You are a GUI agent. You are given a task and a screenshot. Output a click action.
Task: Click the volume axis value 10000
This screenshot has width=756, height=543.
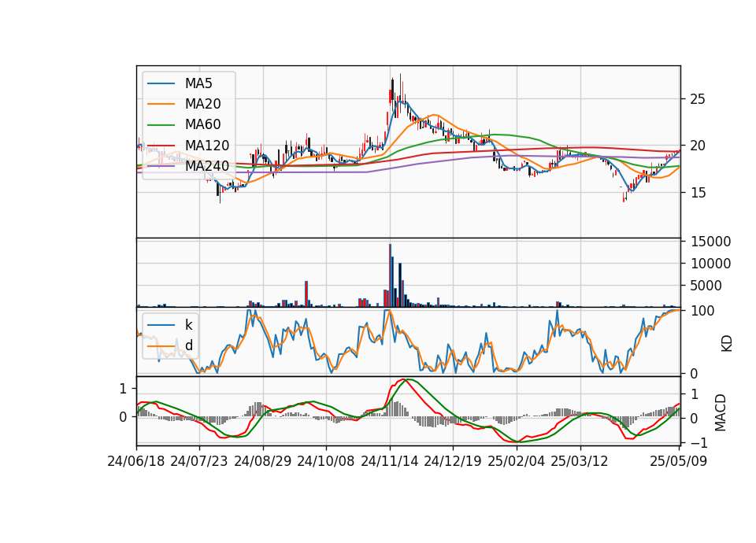pos(710,264)
